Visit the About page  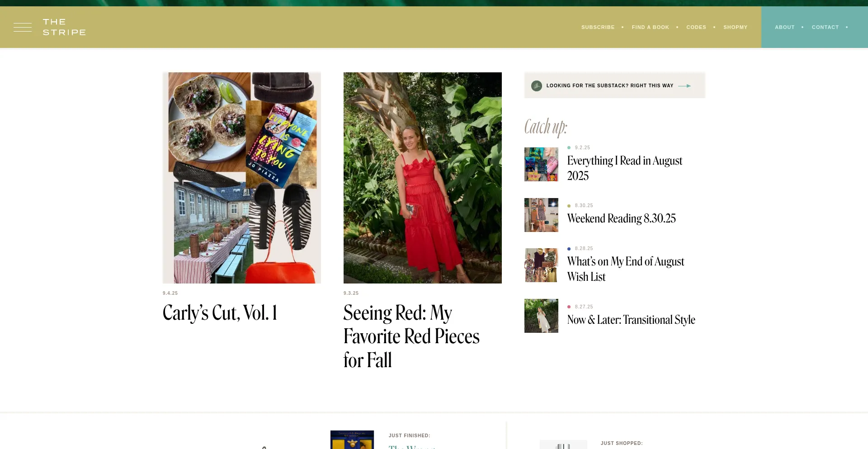(784, 27)
